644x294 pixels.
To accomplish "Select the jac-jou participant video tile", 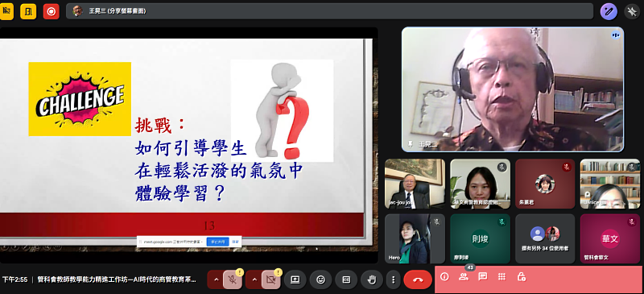I will tap(415, 184).
